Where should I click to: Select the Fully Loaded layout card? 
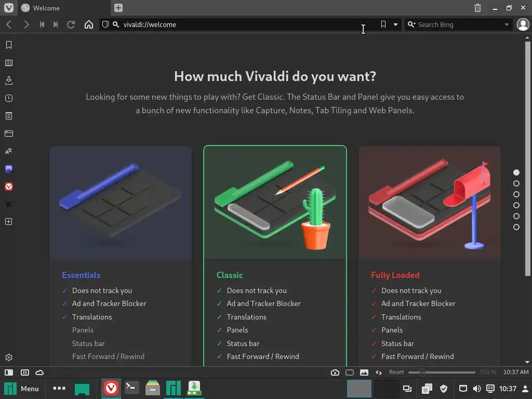[430, 256]
